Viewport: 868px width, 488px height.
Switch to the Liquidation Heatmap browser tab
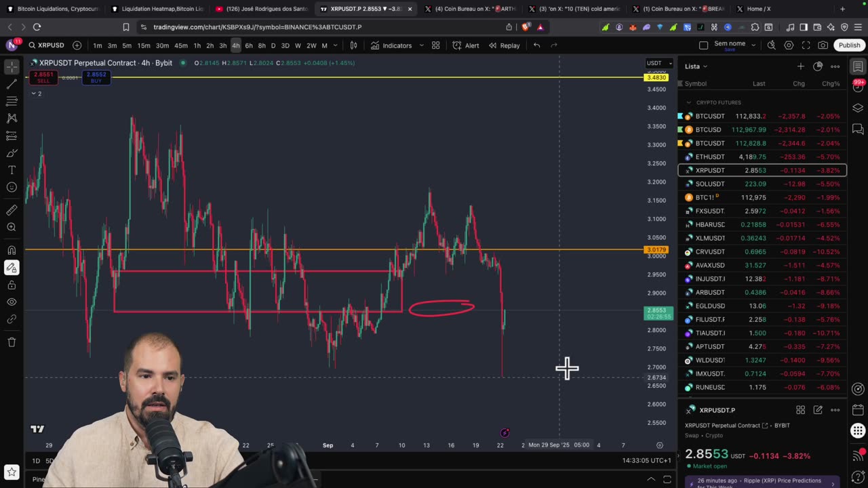coord(157,9)
